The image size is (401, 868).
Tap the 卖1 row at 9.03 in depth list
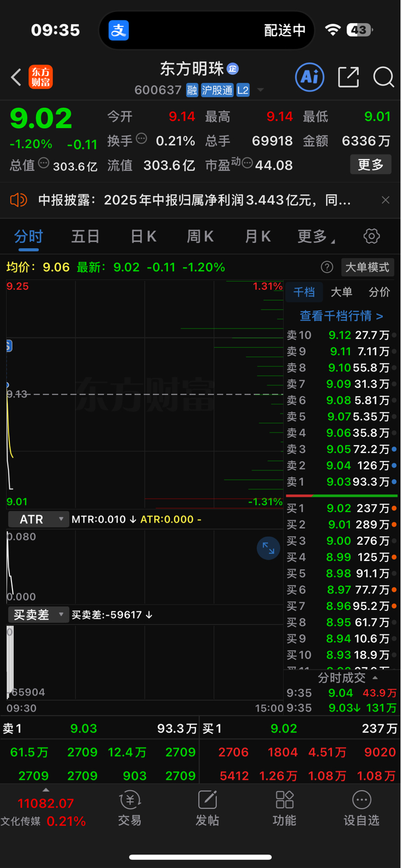pyautogui.click(x=342, y=482)
